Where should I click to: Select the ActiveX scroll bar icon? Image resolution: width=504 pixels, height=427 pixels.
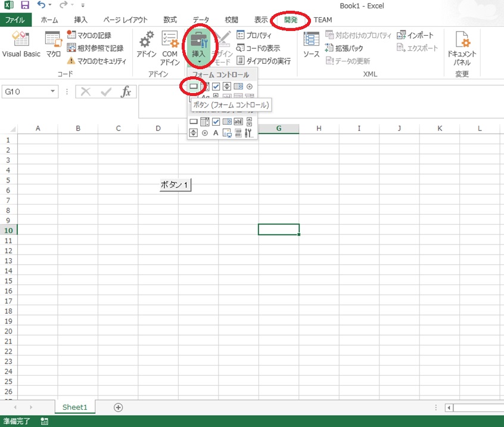coord(250,122)
